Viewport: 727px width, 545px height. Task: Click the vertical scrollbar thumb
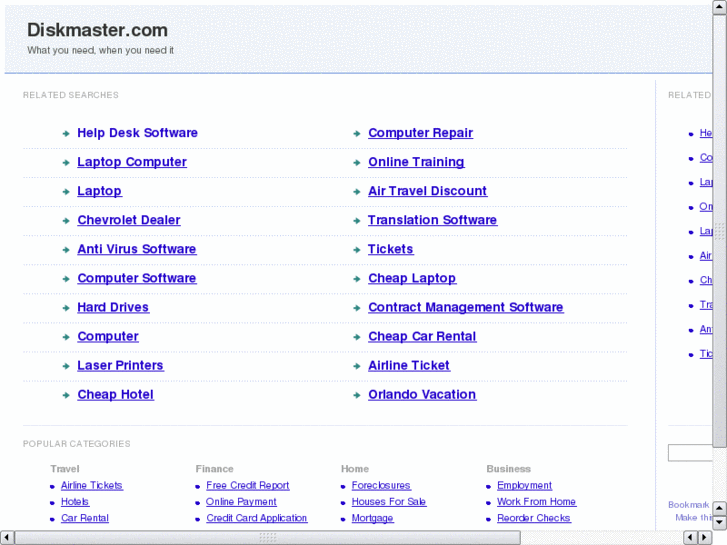(720, 231)
